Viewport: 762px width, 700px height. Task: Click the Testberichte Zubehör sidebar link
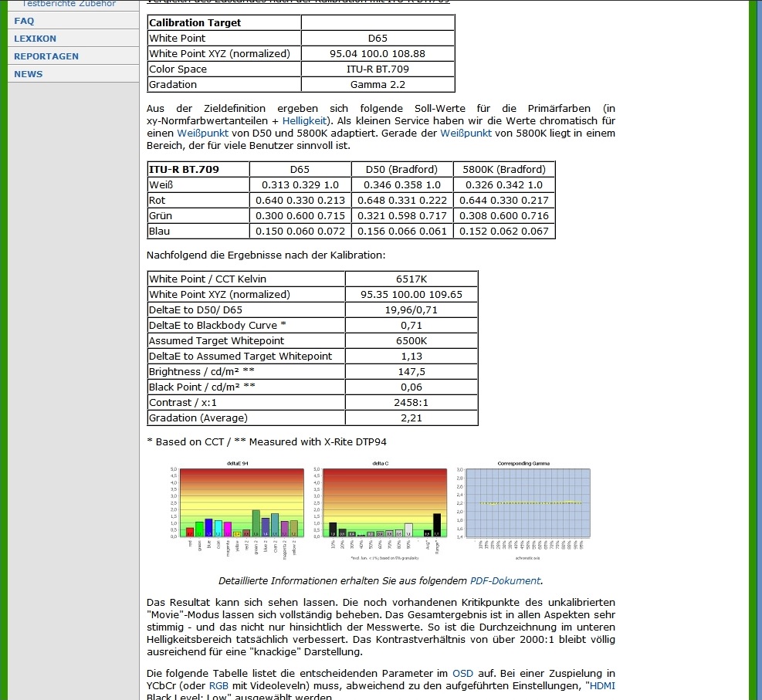click(69, 4)
